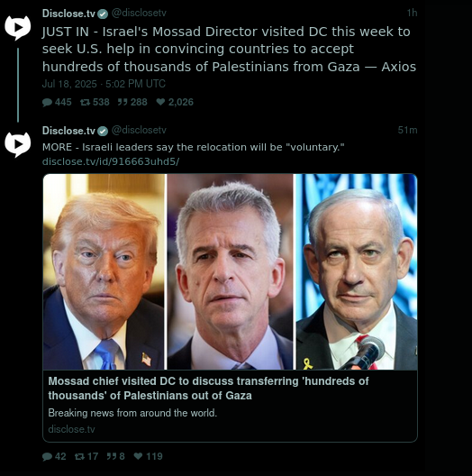
Task: Click the Disclose.tv avatar on the first post
Action: tap(18, 28)
